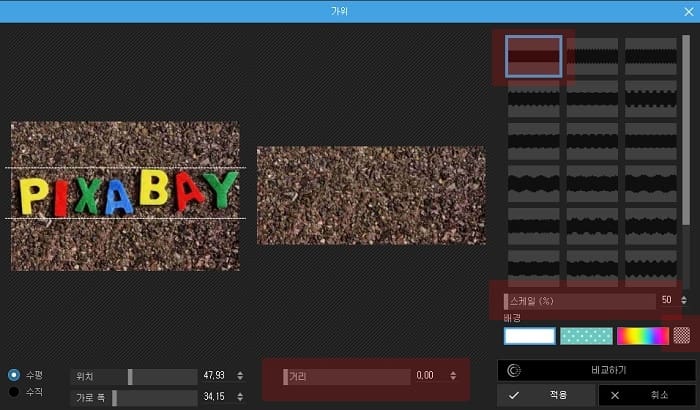Screen dimensions: 700x410
Task: Pick middle pattern in sixth row
Action: tap(592, 268)
